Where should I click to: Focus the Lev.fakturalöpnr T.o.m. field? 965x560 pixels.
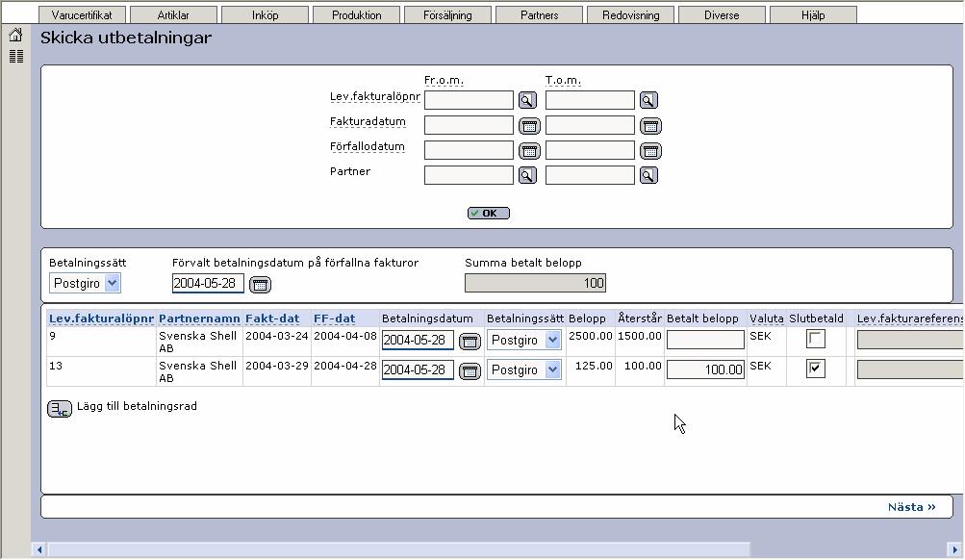click(590, 100)
